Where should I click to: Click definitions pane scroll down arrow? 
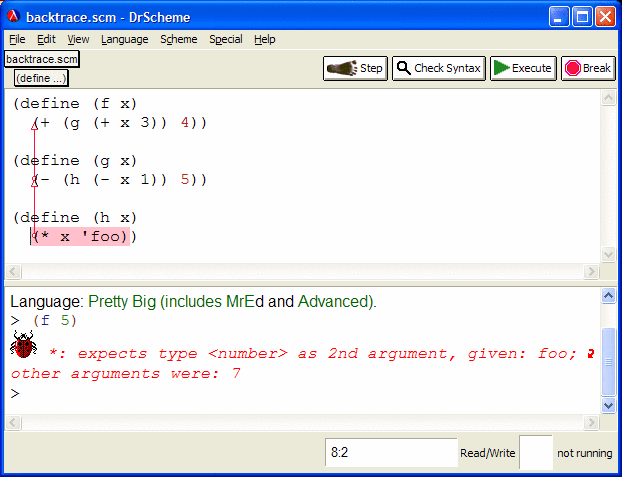609,254
